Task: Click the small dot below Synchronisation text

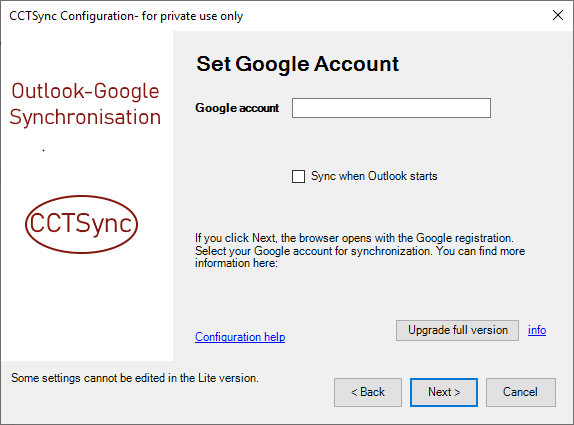Action: pos(44,150)
